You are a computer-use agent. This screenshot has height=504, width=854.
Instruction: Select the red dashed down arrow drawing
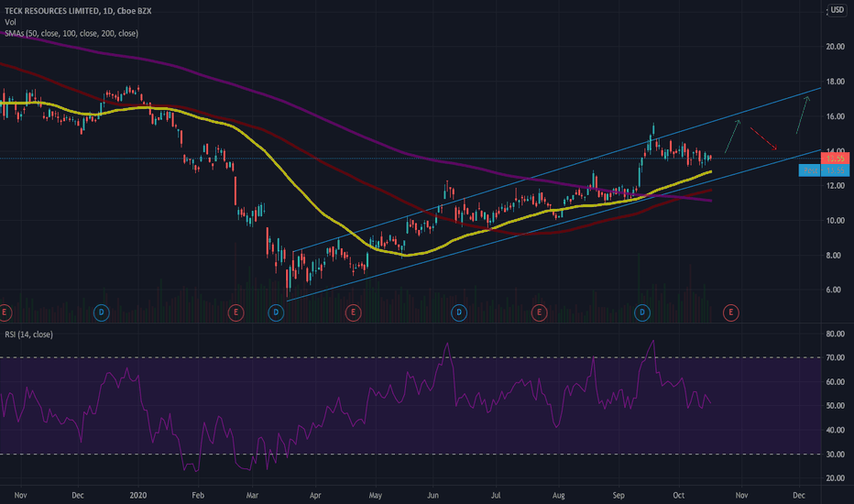tap(763, 138)
